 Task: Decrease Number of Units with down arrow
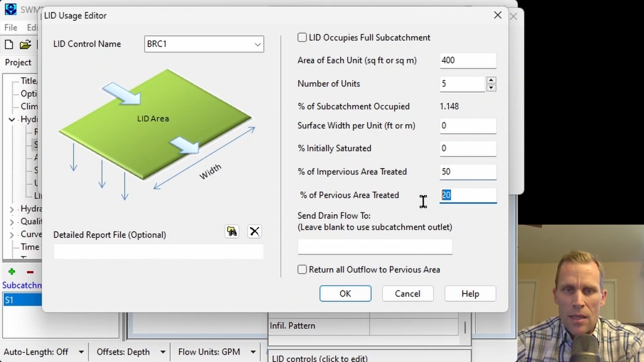491,88
